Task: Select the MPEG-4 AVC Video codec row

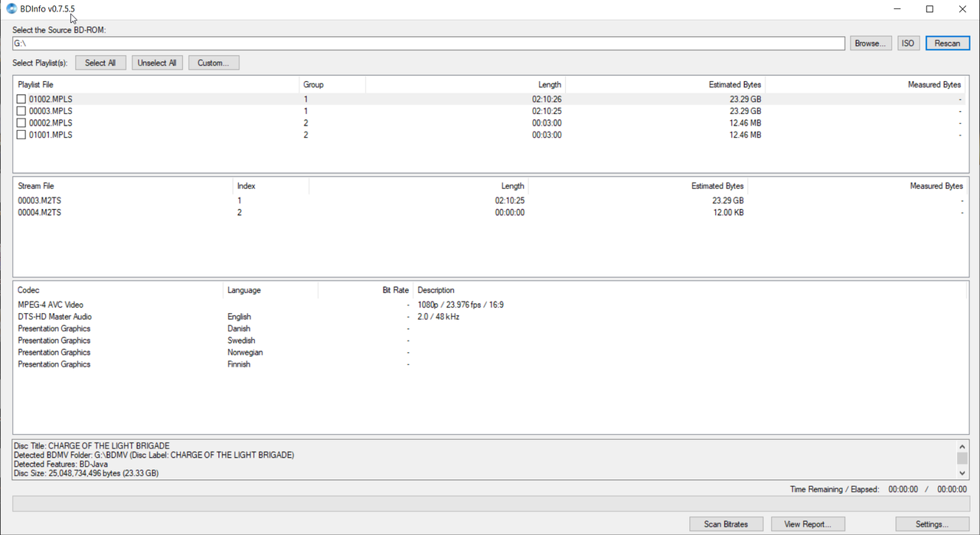Action: [490, 305]
